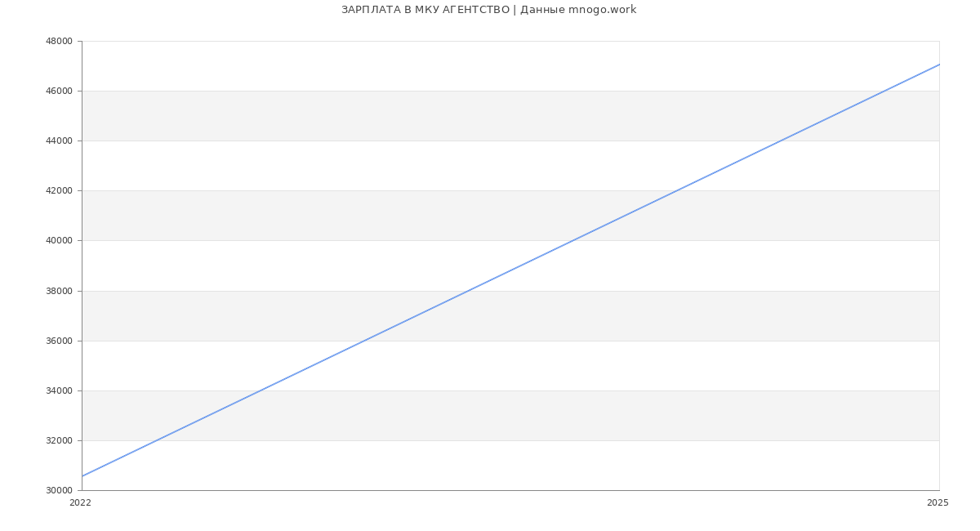Click the 38000 y-axis label
The height and width of the screenshot is (531, 980).
coord(57,291)
